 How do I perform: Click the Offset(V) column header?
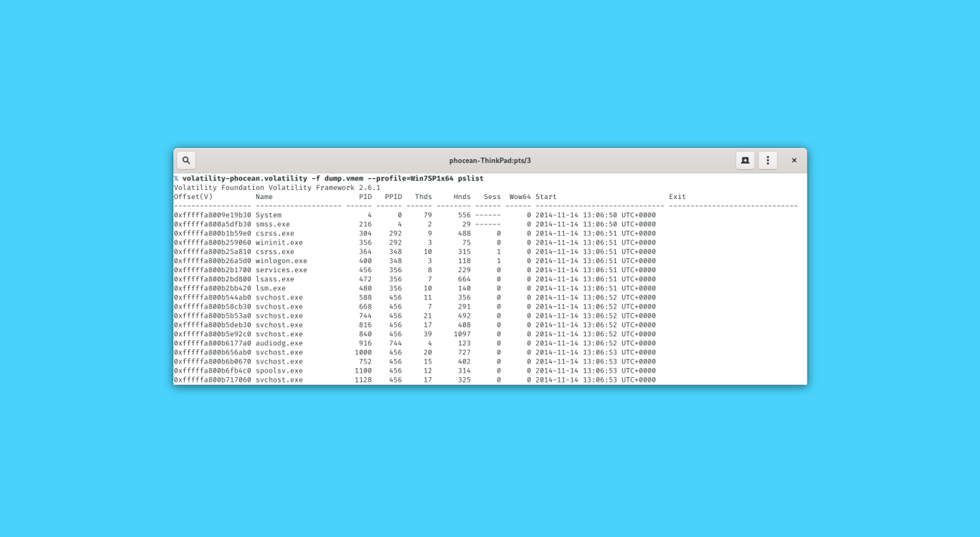(194, 197)
